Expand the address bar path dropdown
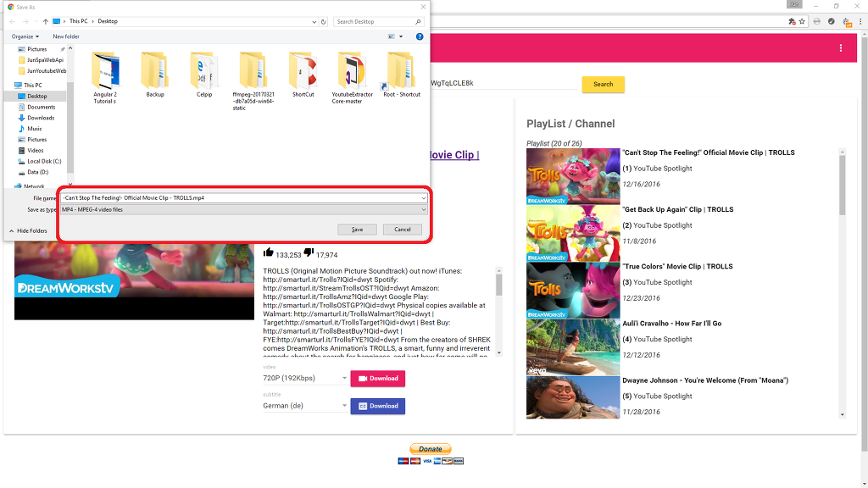This screenshot has height=488, width=868. (x=314, y=21)
